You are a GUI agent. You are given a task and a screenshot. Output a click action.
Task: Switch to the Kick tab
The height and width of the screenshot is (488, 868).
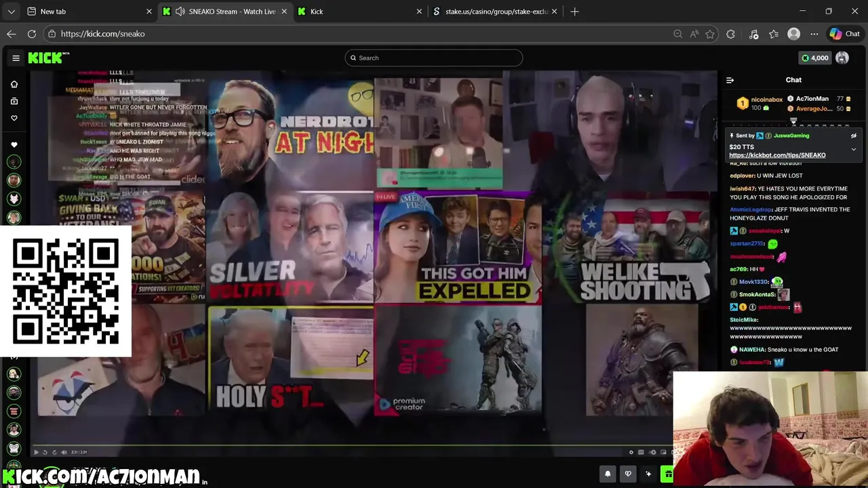tap(360, 12)
